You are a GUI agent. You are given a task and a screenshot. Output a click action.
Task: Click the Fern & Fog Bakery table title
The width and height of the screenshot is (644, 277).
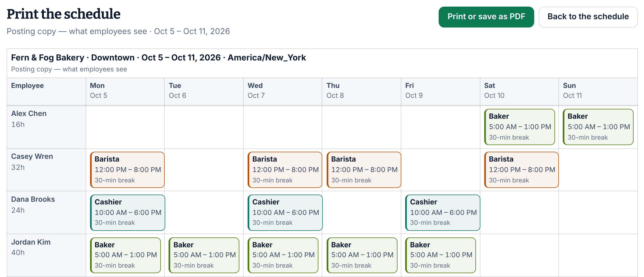(158, 58)
